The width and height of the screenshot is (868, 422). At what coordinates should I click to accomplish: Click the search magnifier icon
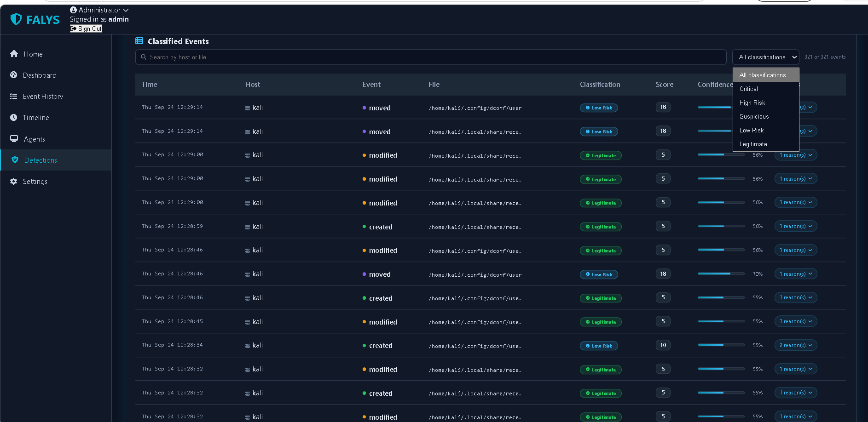coord(144,57)
